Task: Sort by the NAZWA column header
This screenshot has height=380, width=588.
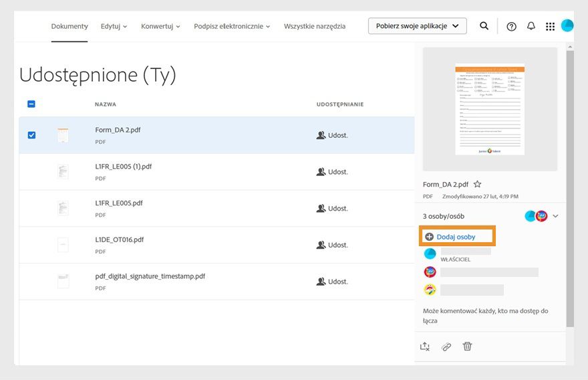Action: click(x=106, y=104)
